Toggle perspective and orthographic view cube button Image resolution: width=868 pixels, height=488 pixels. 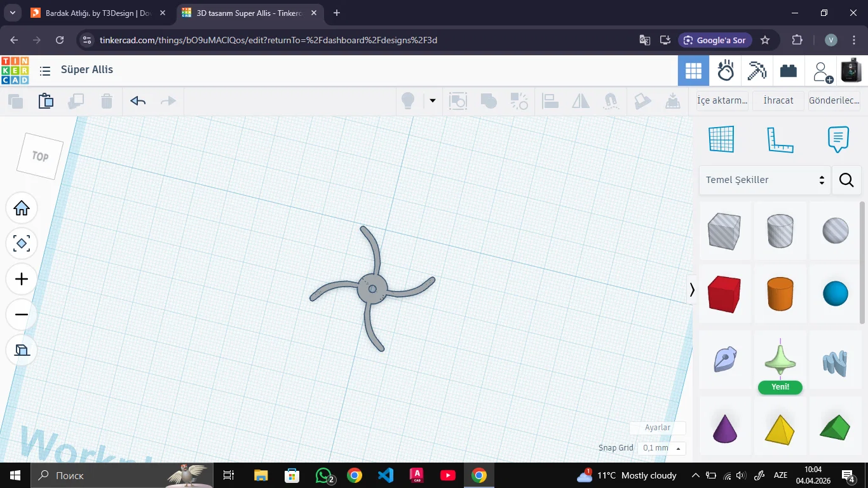tap(22, 350)
